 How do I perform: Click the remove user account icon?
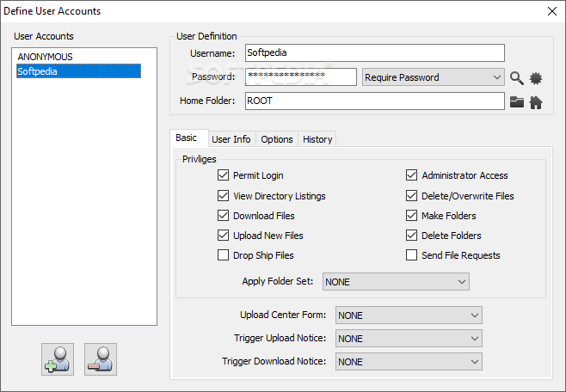[101, 358]
